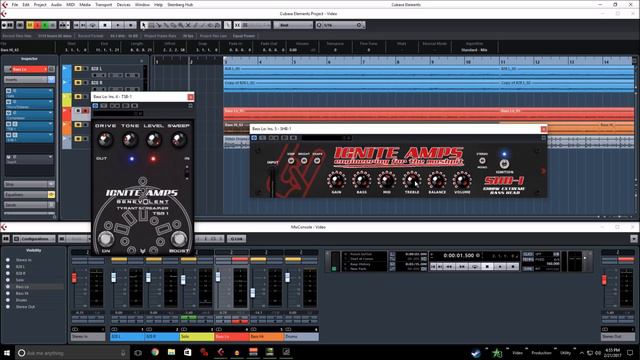
Task: Toggle Drums visibility dot in MixConsole
Action: (x=8, y=300)
